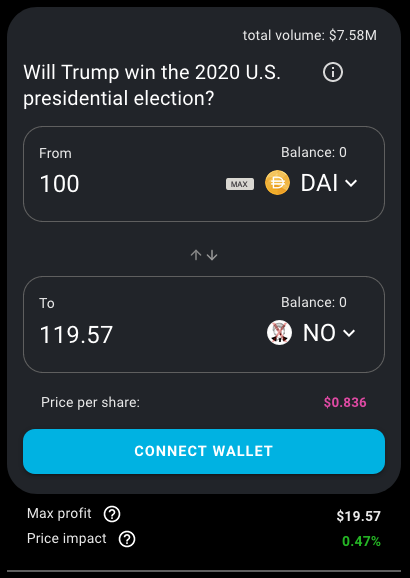
Task: Click the To section Balance: 0 text
Action: pos(314,302)
